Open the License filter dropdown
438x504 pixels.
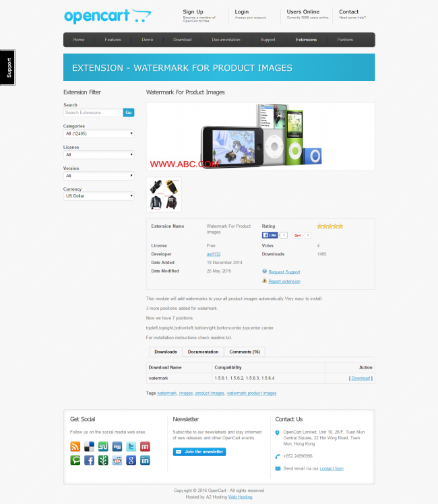pyautogui.click(x=99, y=155)
